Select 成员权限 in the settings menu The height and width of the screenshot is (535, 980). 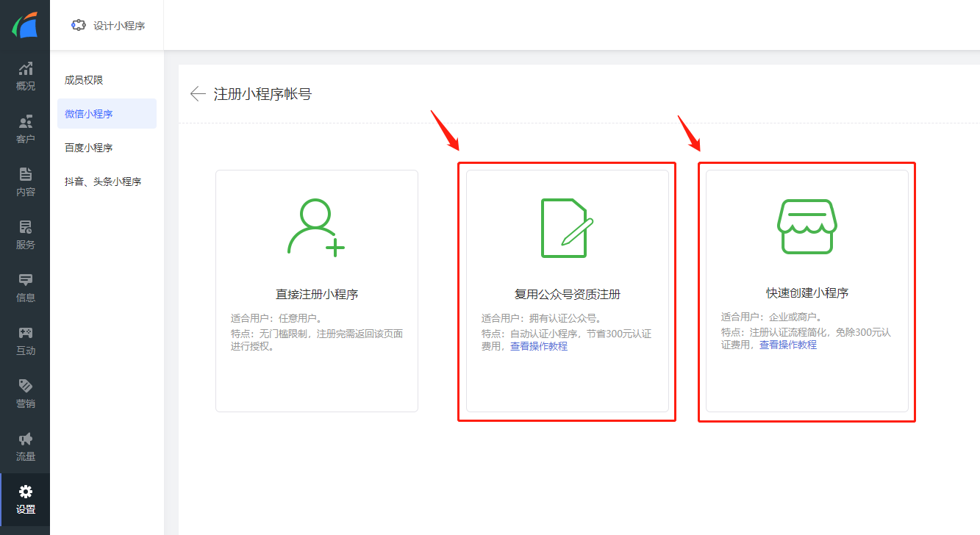pos(107,80)
